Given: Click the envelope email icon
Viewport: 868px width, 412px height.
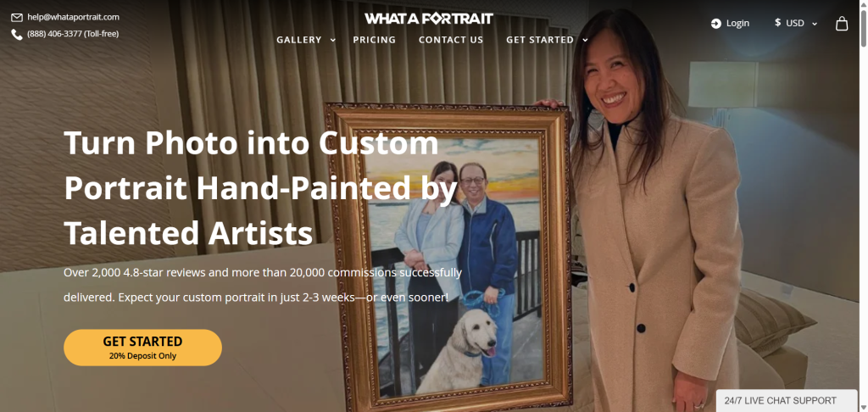Looking at the screenshot, I should click(x=17, y=17).
